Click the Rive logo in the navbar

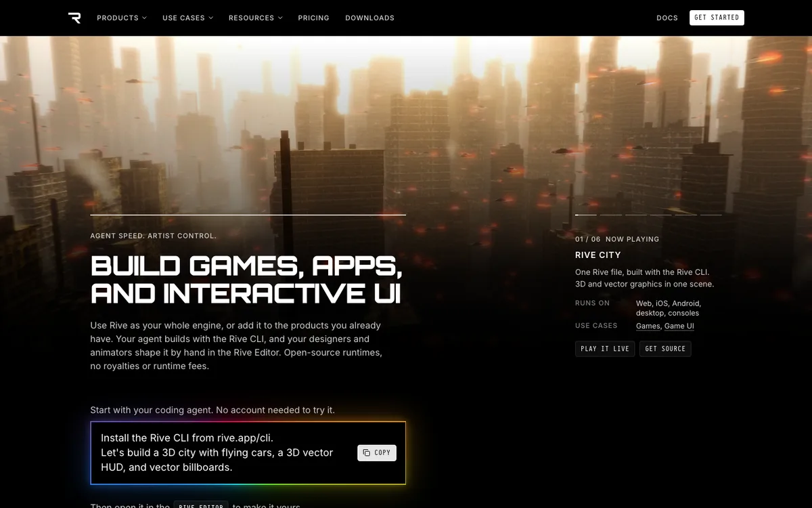pos(74,18)
